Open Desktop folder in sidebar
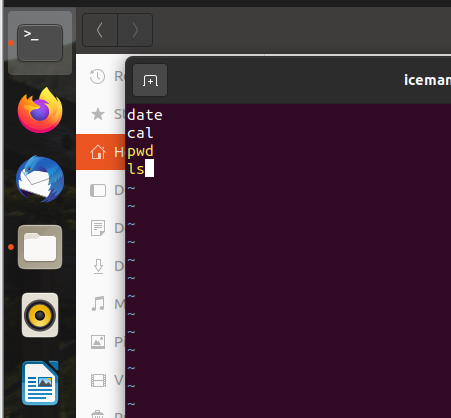 click(x=101, y=190)
